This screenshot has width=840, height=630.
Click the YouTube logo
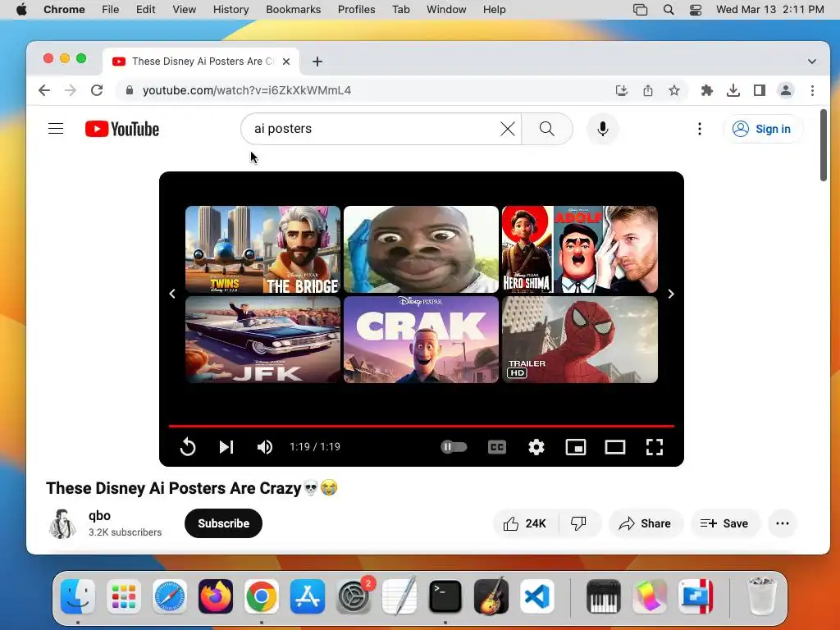click(122, 129)
